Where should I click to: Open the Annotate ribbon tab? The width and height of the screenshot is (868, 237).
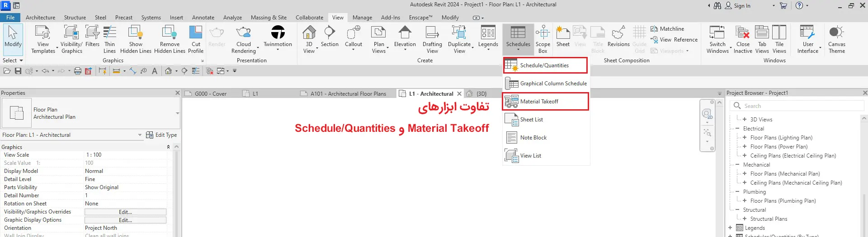tap(203, 18)
